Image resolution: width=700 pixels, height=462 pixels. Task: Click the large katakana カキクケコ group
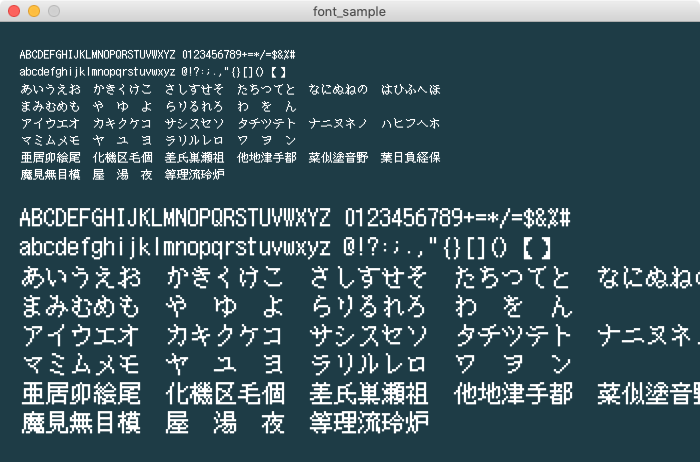[x=225, y=335]
